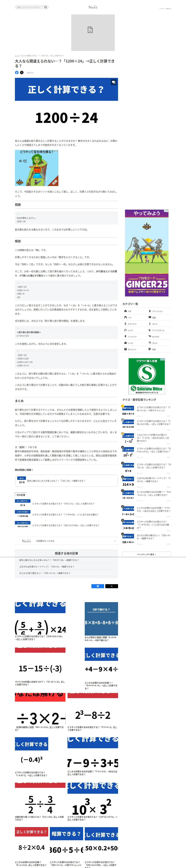Click the search magnifier icon
This screenshot has height=868, width=186.
[46, 7]
